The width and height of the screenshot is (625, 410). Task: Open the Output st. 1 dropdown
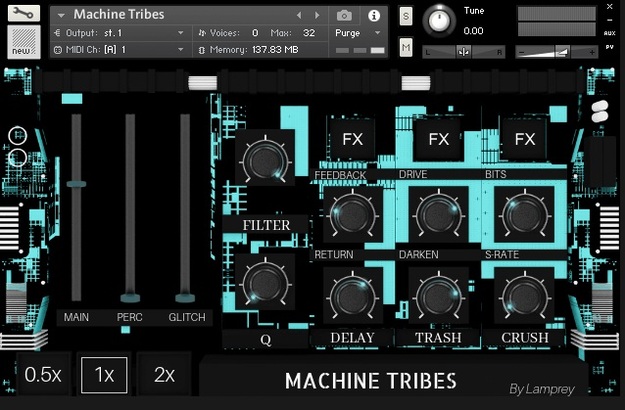tap(119, 33)
